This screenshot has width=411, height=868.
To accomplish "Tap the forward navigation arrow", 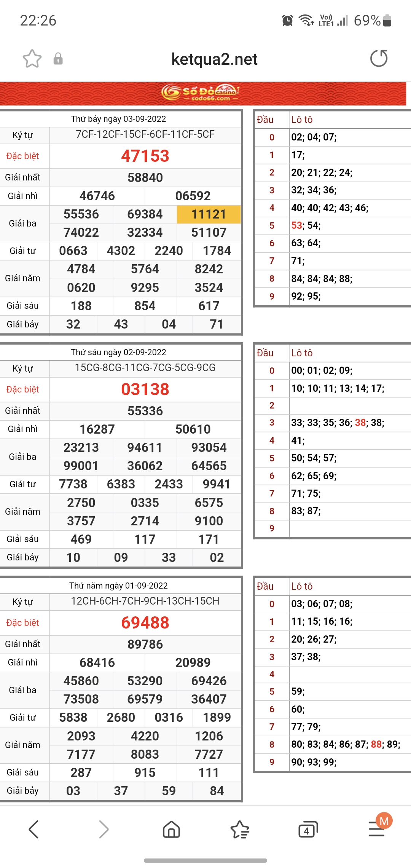I will coord(103,829).
